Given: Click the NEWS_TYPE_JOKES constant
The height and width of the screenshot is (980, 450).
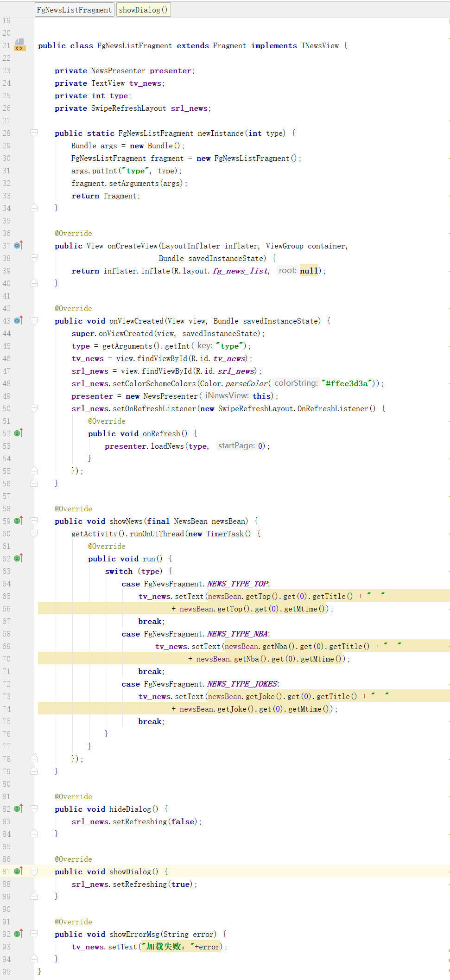Looking at the screenshot, I should (242, 684).
